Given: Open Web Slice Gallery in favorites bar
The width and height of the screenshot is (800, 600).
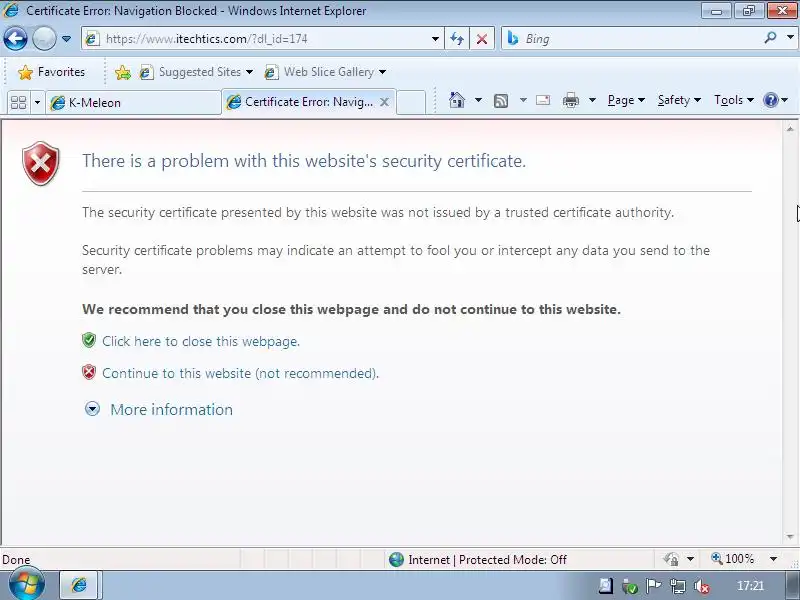Looking at the screenshot, I should pos(325,72).
